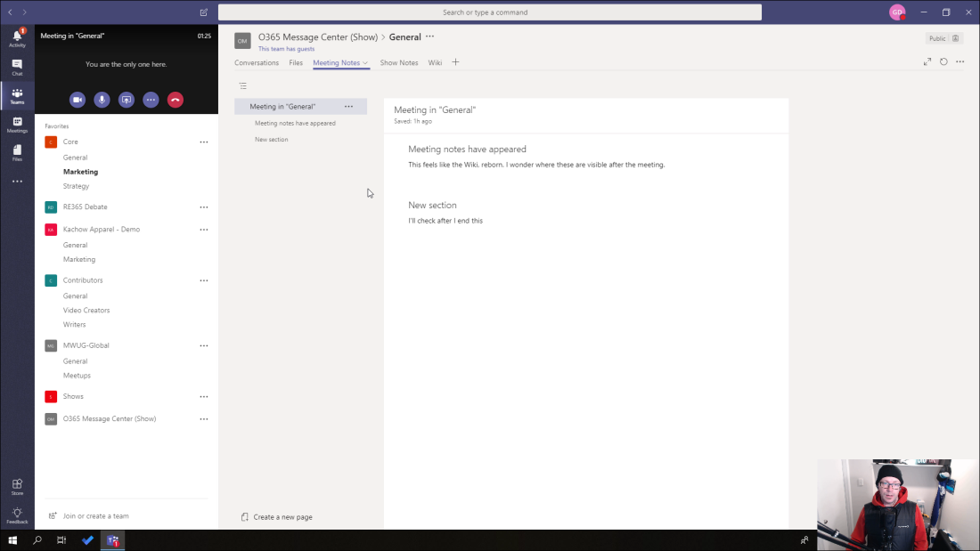Toggle the pages list view icon

243,85
